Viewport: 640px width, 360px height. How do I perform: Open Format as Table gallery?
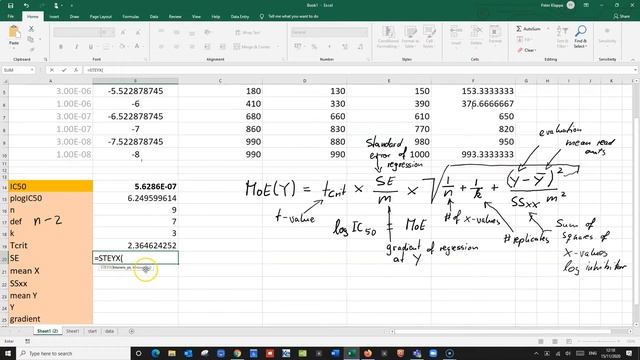pyautogui.click(x=410, y=37)
